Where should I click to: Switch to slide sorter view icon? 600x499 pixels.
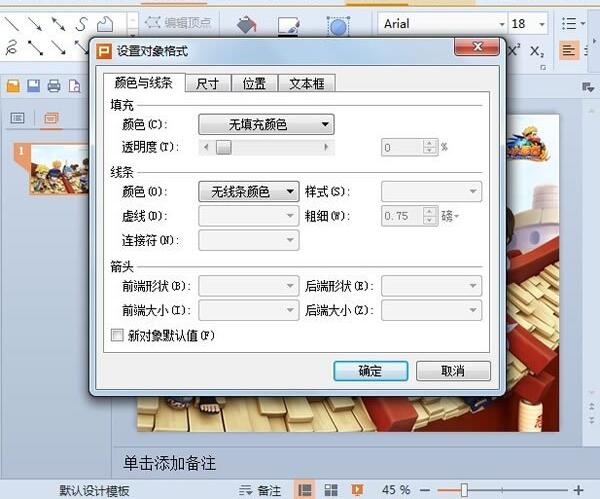(x=331, y=490)
